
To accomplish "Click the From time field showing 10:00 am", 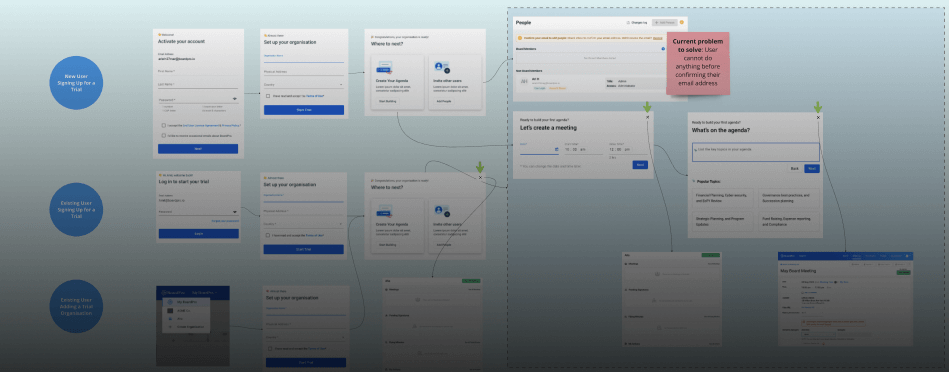I will [x=583, y=149].
